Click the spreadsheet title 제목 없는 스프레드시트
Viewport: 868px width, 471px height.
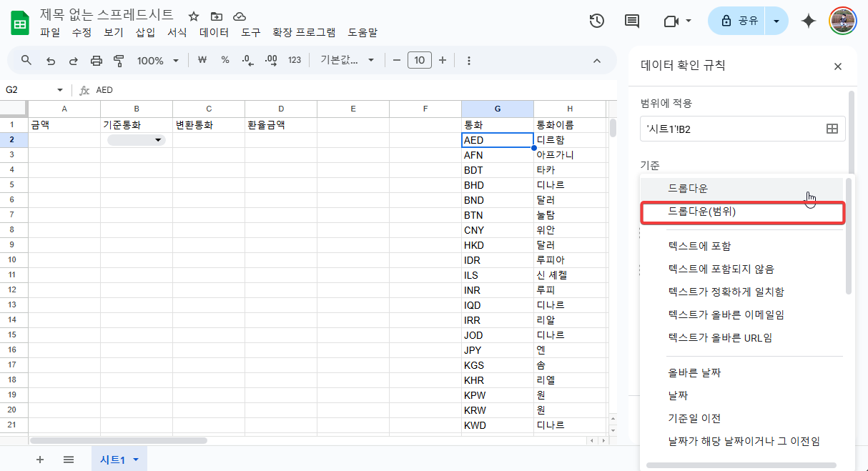107,16
